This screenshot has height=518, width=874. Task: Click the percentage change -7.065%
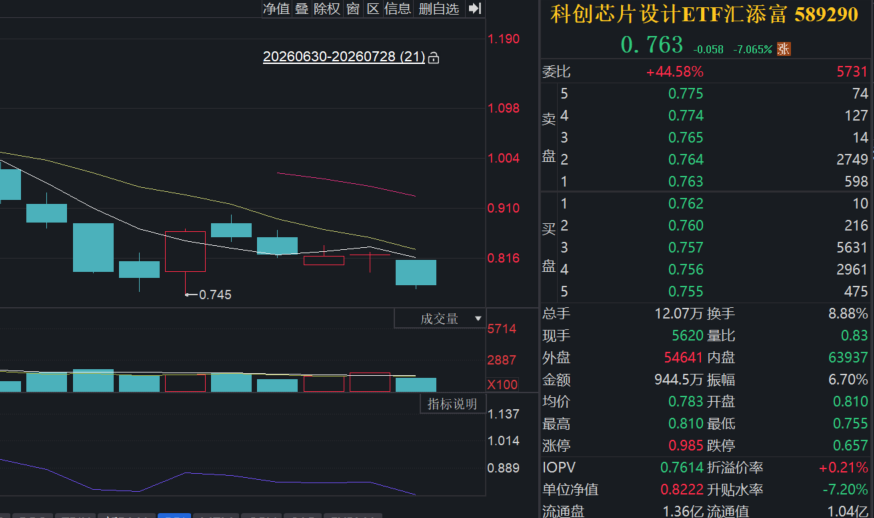752,50
